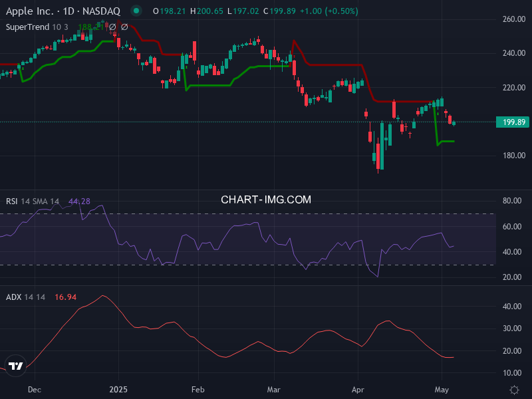
Task: Click the opening price O198.21
Action: click(x=170, y=11)
